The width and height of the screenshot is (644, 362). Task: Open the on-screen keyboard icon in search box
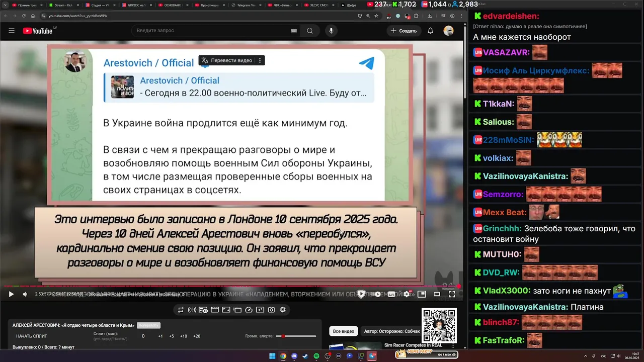[294, 31]
